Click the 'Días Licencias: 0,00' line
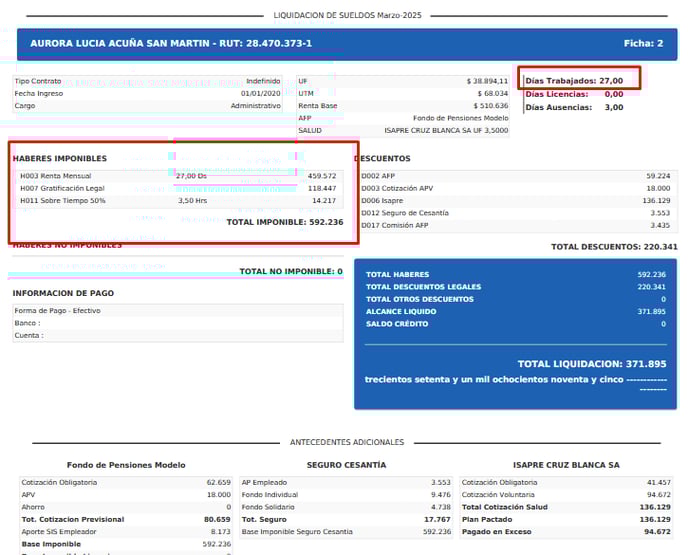 coord(574,94)
